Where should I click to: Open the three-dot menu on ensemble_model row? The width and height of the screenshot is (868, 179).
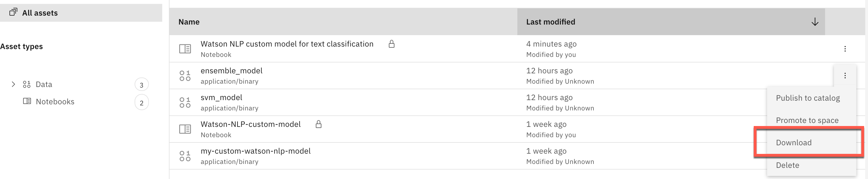(x=845, y=76)
